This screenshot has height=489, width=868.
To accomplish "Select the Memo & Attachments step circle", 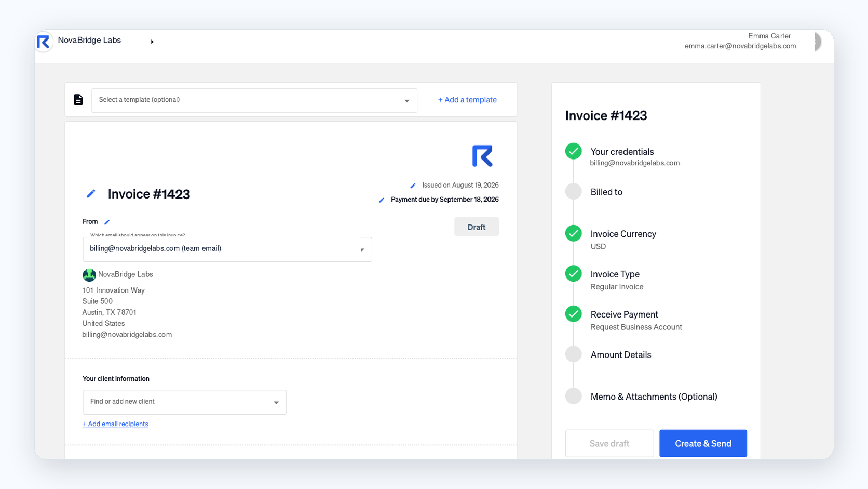I will point(574,396).
